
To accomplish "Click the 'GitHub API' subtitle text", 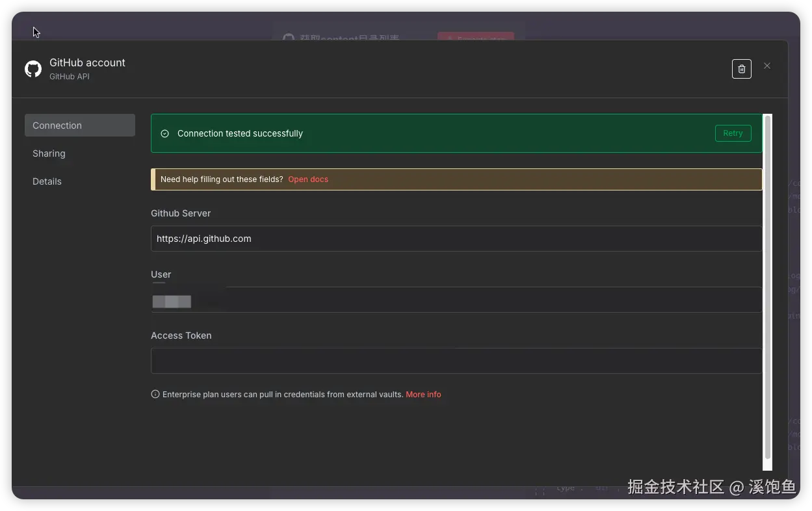I will pos(70,77).
